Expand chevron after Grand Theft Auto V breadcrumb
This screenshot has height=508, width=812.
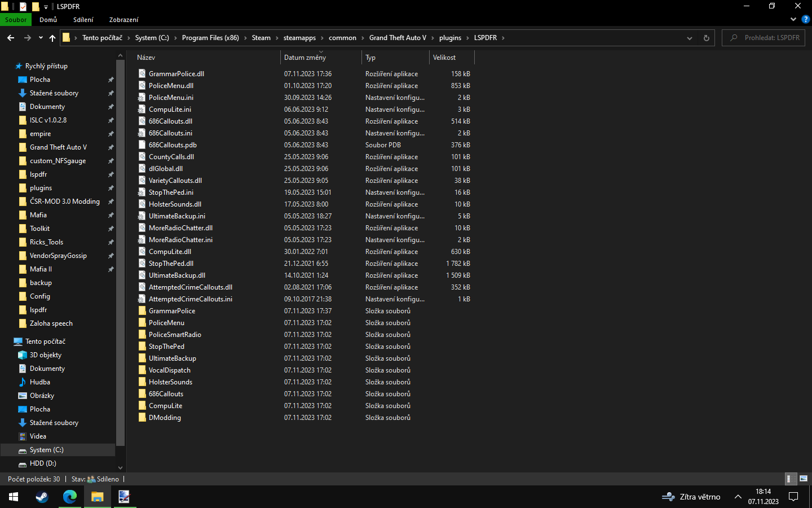tap(433, 38)
